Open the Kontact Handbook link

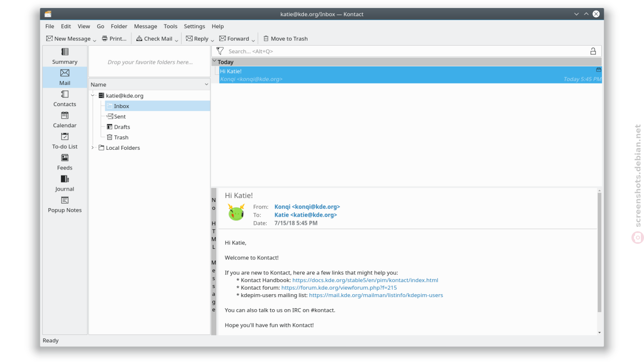coord(365,280)
